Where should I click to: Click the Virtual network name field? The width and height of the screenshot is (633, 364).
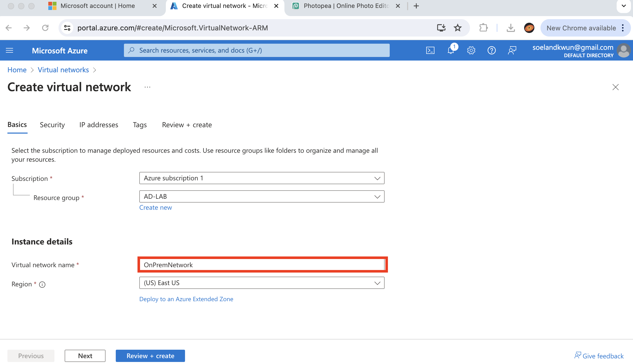pyautogui.click(x=262, y=265)
